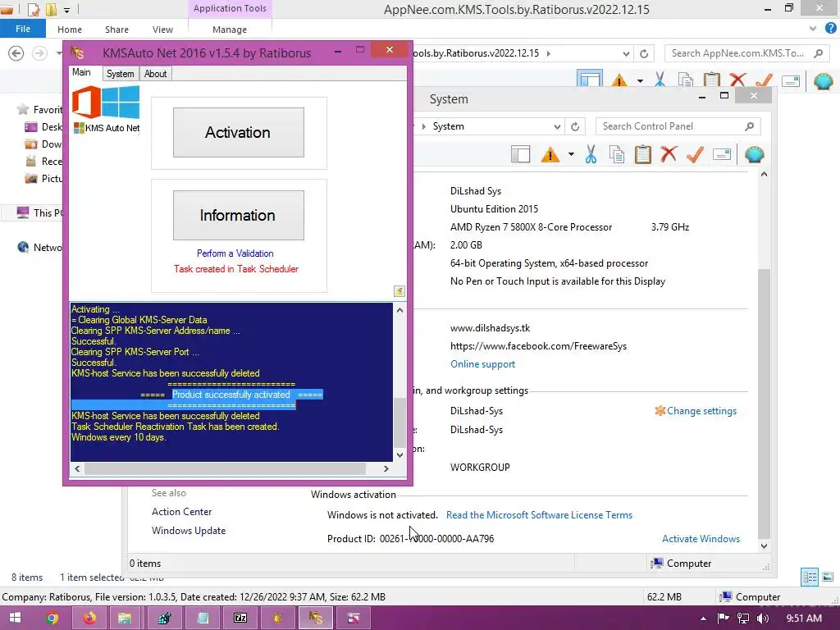Click the orange checkmark icon in System window toolbar
Screen dimensions: 840x630
[x=695, y=154]
